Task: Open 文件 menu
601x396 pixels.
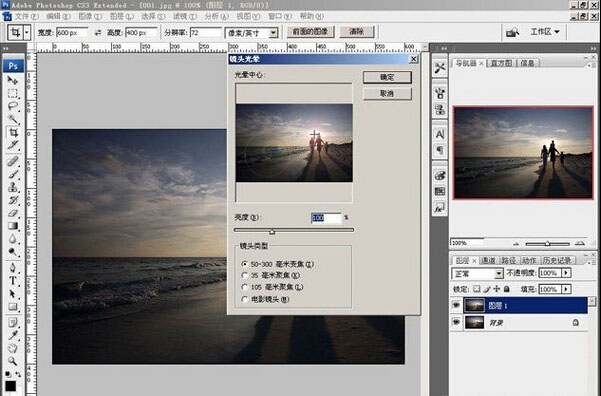Action: pos(26,16)
